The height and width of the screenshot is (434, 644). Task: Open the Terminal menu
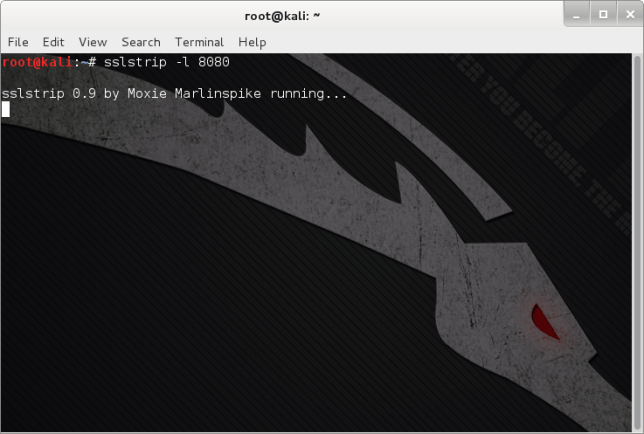click(x=199, y=42)
